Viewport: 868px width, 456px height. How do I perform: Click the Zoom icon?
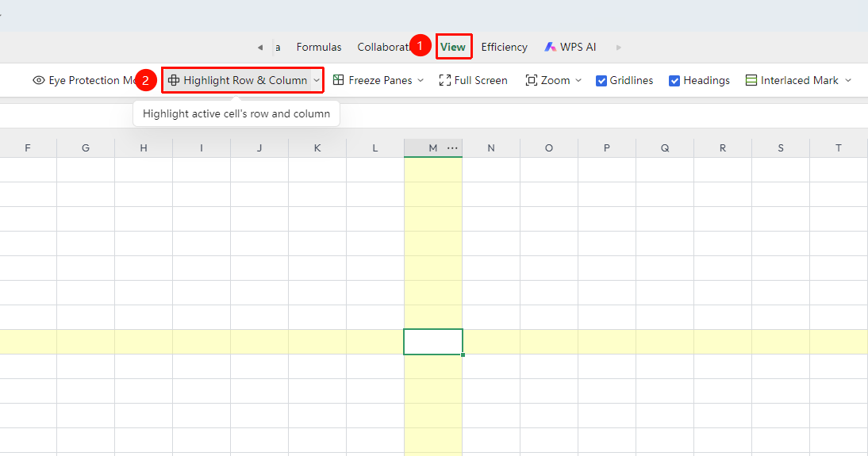click(532, 80)
